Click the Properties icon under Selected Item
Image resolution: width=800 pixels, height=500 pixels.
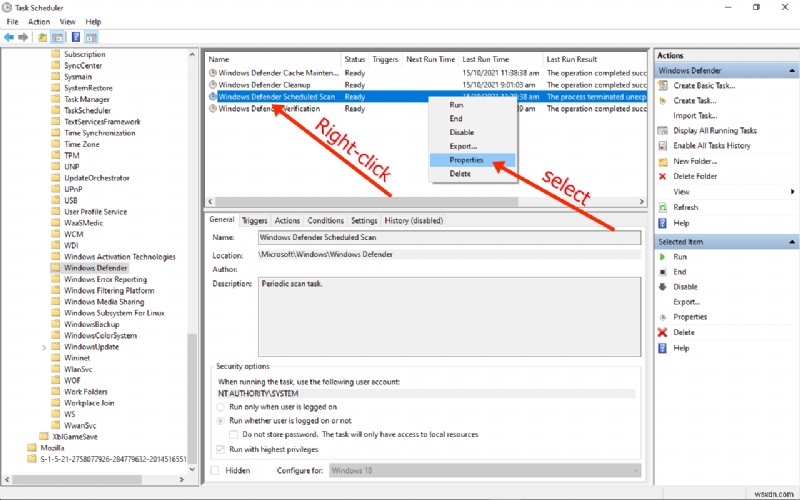pyautogui.click(x=662, y=317)
